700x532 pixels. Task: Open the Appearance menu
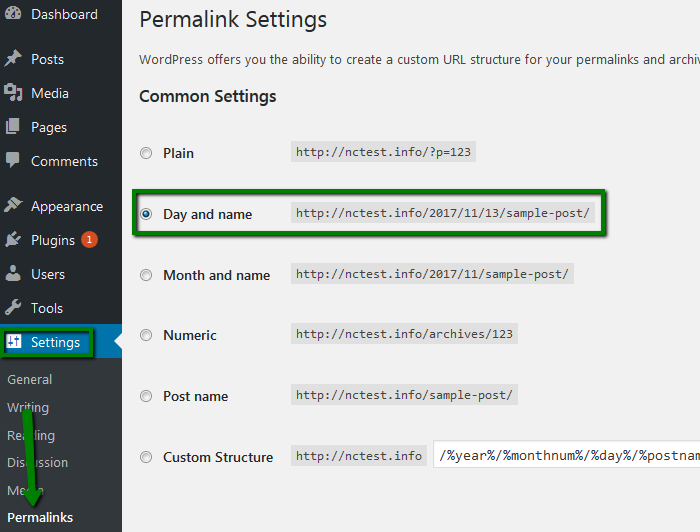pos(67,207)
